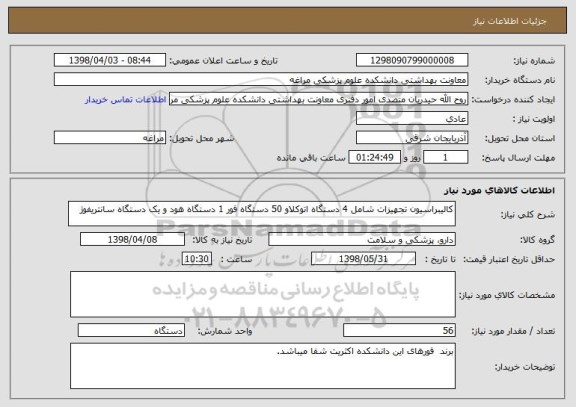Click the label 'حداقل تاریخ اعتبار قیمت:'

coord(509,259)
